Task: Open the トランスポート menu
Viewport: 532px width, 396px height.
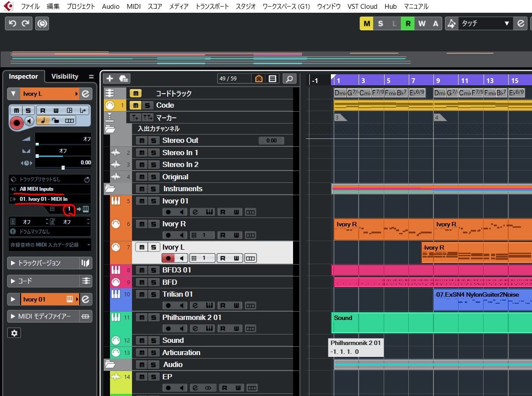Action: coord(212,6)
